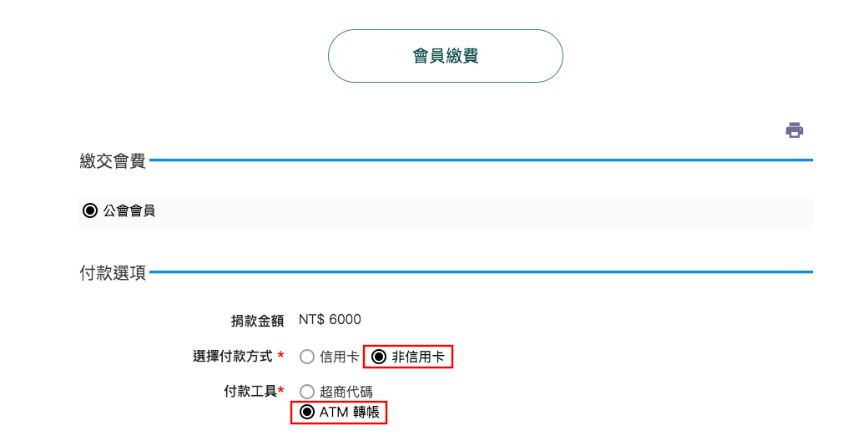
Task: Click the 公會會員 label text
Action: tap(129, 210)
